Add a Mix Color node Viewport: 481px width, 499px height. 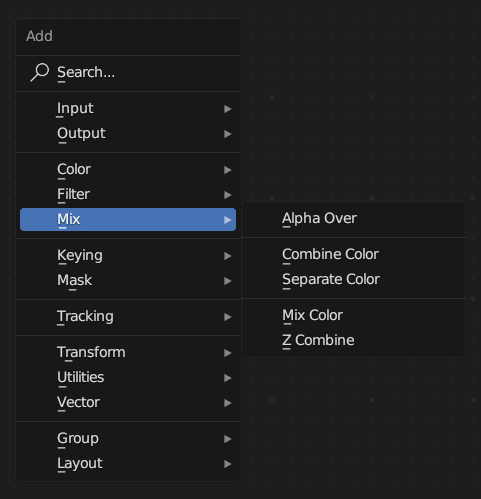[353, 316]
